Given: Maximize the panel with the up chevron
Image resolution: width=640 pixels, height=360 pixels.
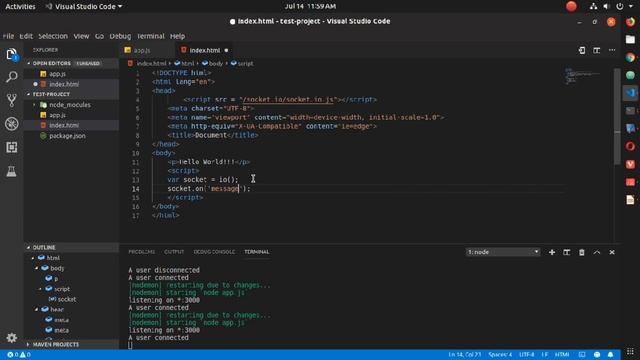Looking at the screenshot, I should (x=597, y=252).
